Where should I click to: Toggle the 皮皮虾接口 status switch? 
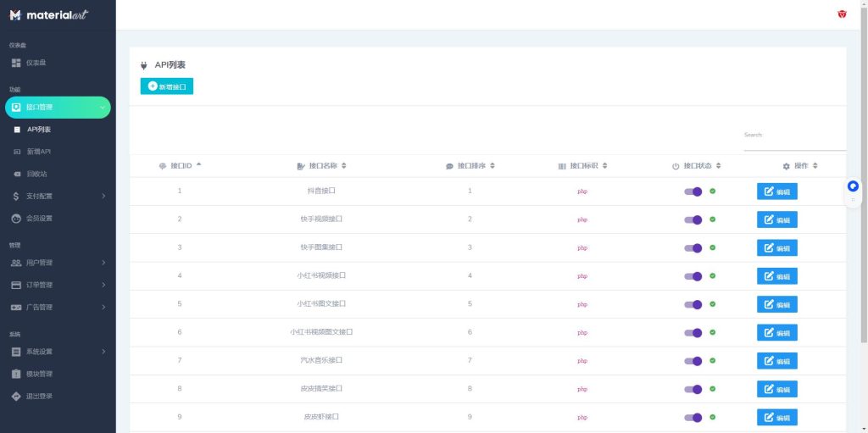point(693,418)
